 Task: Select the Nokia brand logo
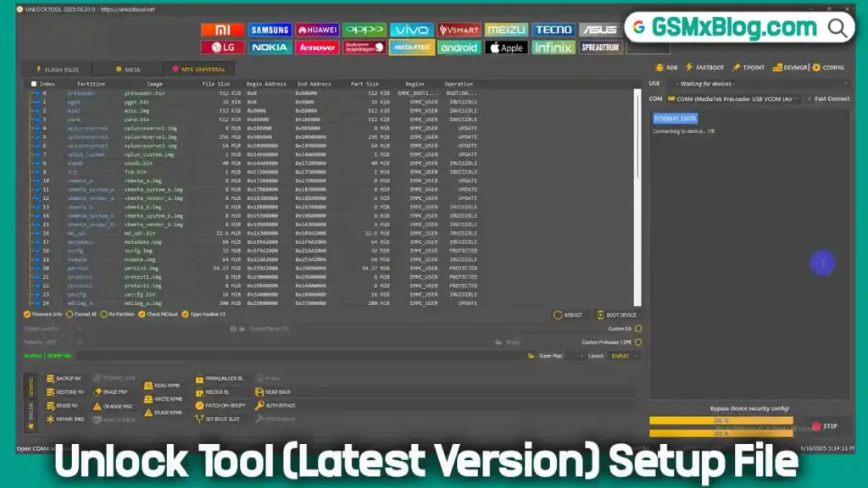click(x=270, y=47)
